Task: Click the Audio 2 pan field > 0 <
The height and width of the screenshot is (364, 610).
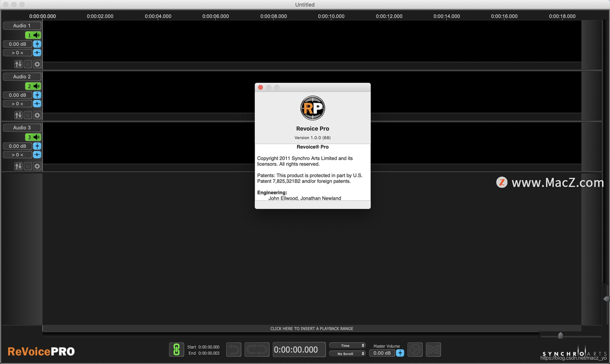Action: [x=17, y=104]
